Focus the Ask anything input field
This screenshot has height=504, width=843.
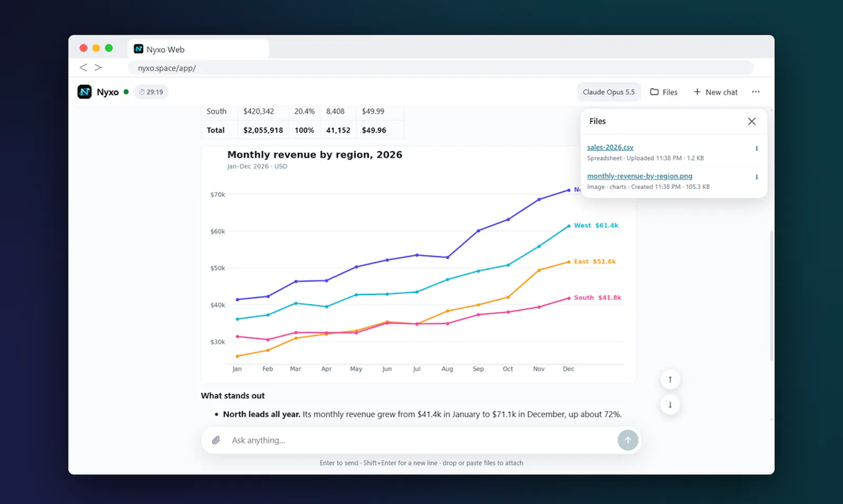tap(421, 440)
